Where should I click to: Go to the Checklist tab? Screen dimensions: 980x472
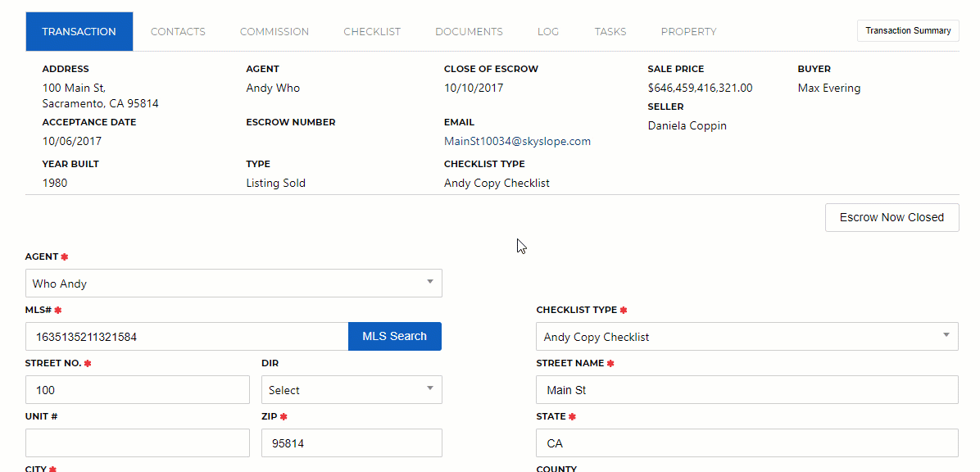(372, 31)
